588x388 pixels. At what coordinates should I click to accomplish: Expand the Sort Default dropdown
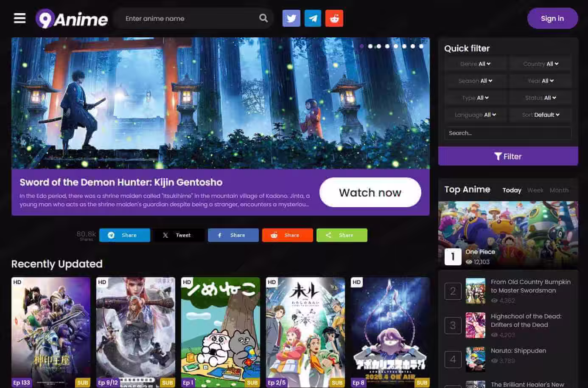click(540, 115)
